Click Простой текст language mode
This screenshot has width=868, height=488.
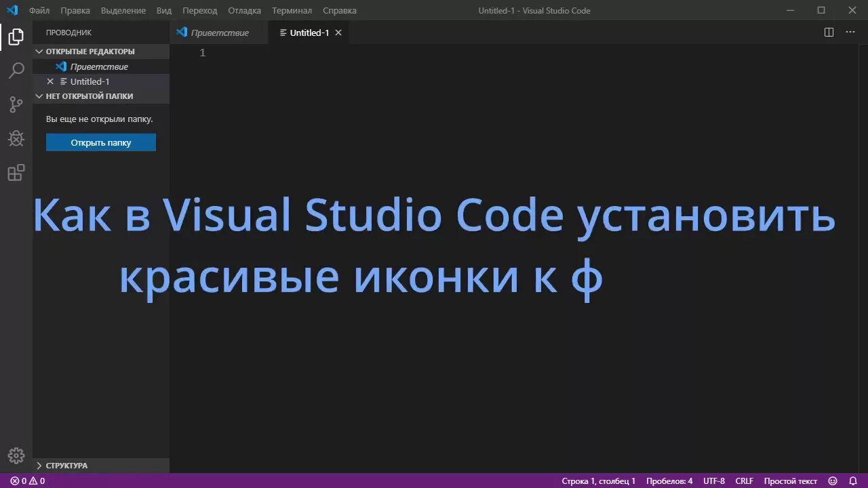(x=791, y=481)
